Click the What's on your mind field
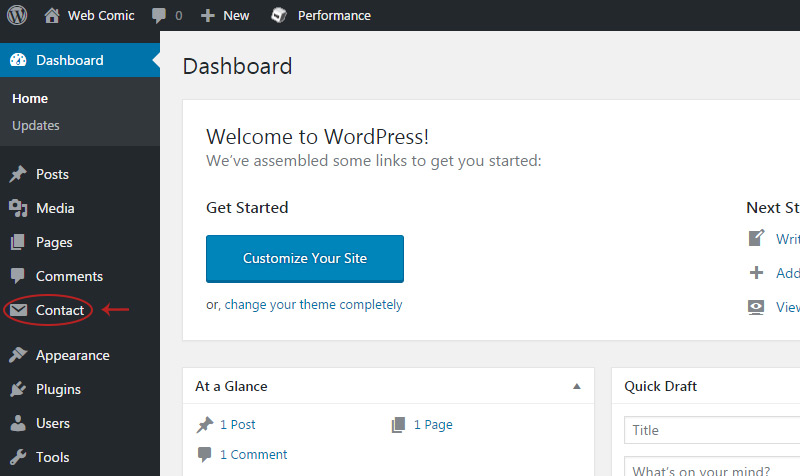Screen dimensions: 800x476 712,467
